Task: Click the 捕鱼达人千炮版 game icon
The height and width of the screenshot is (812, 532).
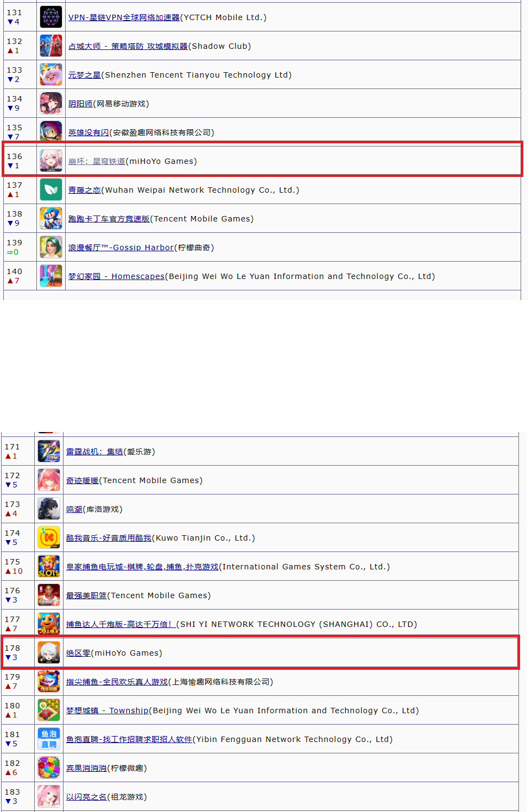Action: click(49, 624)
